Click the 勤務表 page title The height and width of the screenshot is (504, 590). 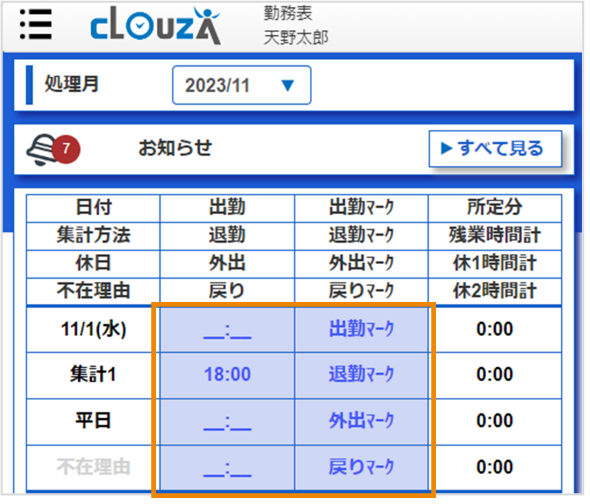click(288, 14)
